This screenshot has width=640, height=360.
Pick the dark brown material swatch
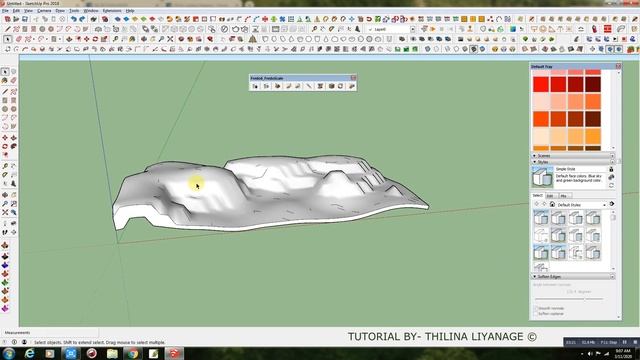point(593,119)
